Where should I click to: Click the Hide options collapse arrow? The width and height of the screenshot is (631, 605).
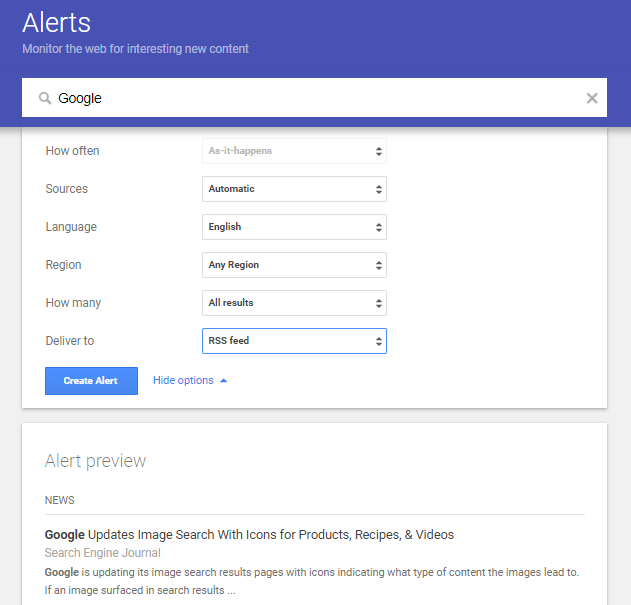[223, 381]
